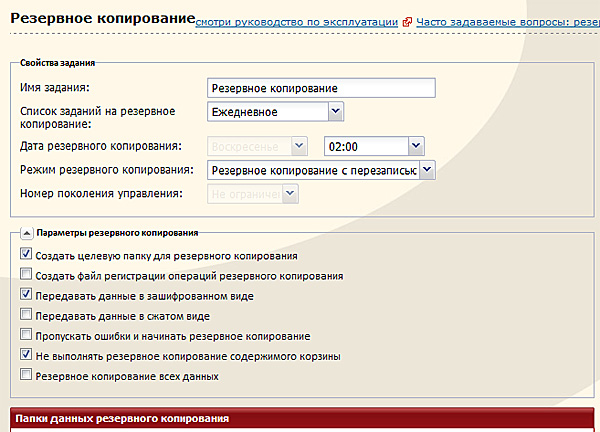The image size is (600, 432).
Task: Click the Имя задания text field
Action: (321, 88)
